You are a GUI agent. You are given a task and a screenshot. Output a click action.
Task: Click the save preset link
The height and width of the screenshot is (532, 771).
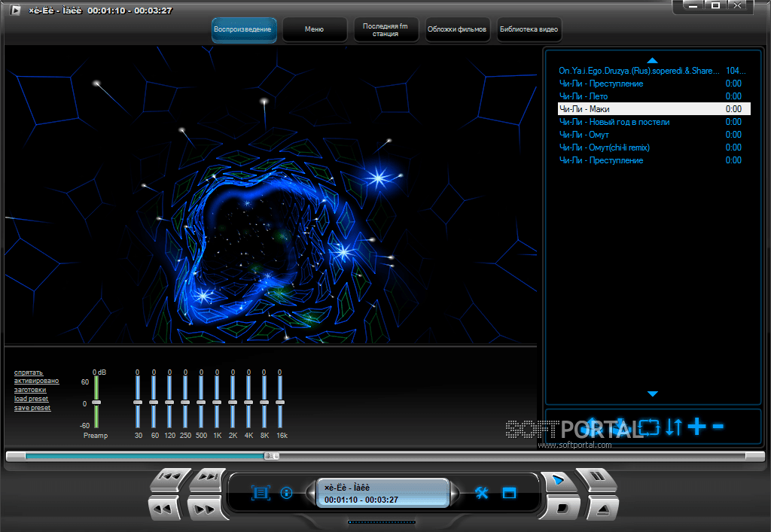point(32,408)
